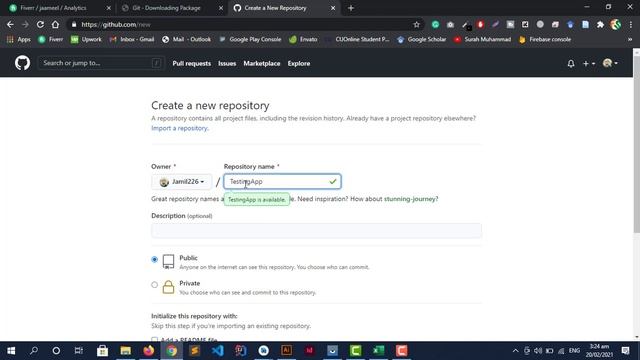Screen dimensions: 640x360
Task: Open Adobe Illustrator from the taskbar
Action: point(287,351)
